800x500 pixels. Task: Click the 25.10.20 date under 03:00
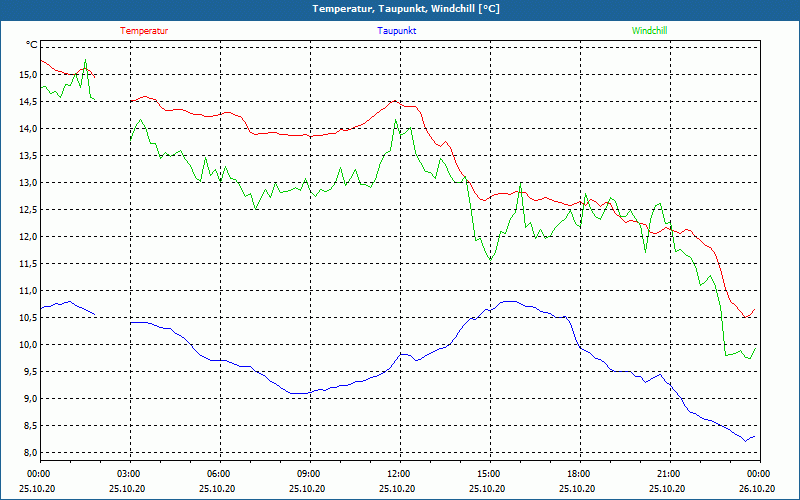tap(128, 488)
